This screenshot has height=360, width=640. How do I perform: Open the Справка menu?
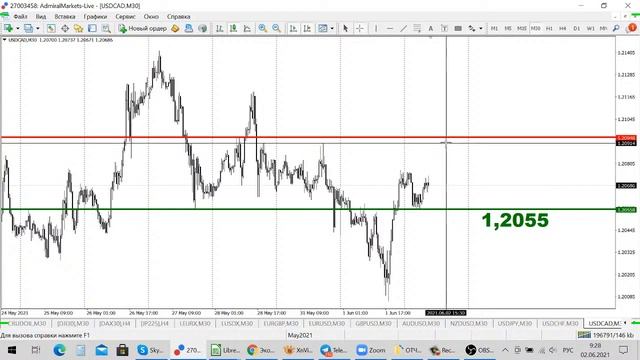(178, 17)
